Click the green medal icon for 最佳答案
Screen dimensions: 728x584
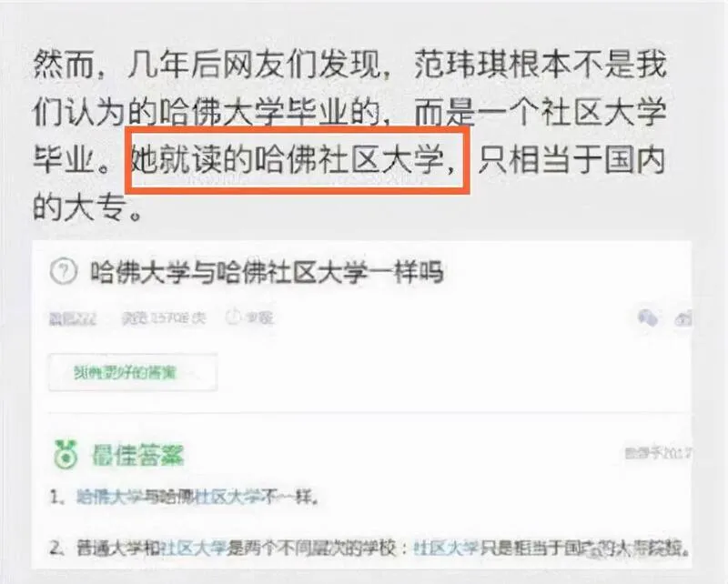pyautogui.click(x=66, y=454)
